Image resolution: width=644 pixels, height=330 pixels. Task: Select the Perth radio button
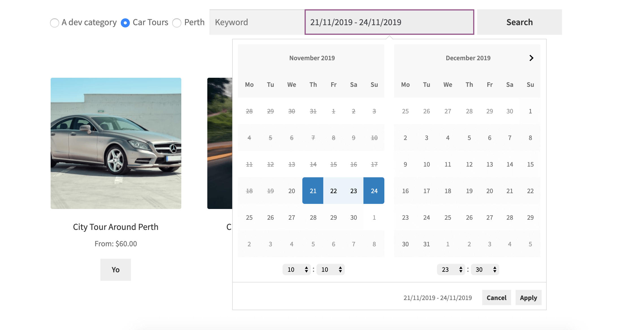[177, 22]
